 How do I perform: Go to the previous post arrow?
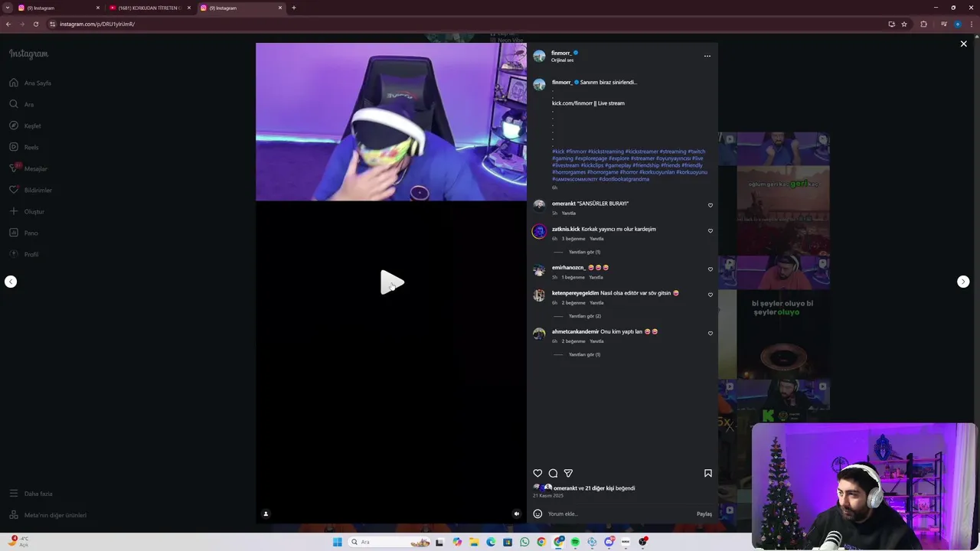(x=11, y=282)
